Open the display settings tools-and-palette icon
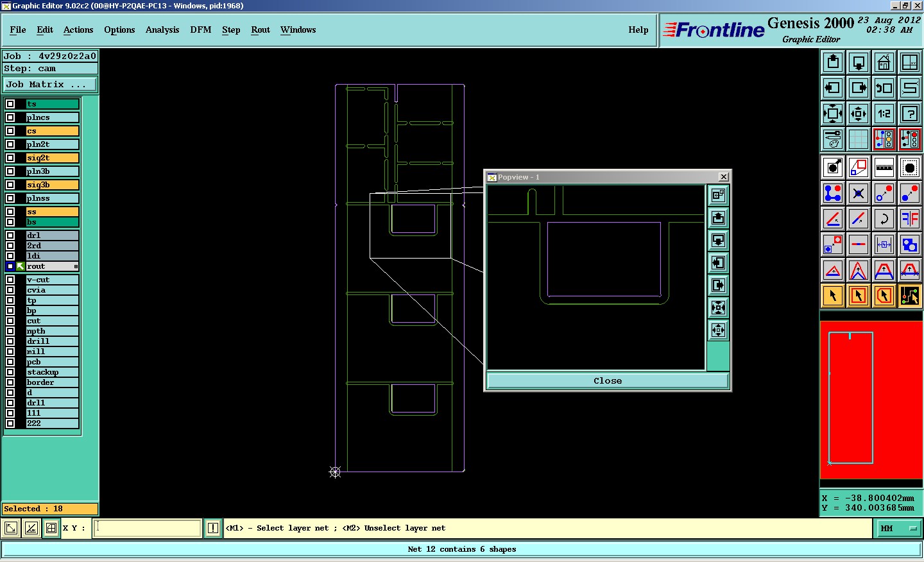The width and height of the screenshot is (924, 562). click(x=833, y=139)
